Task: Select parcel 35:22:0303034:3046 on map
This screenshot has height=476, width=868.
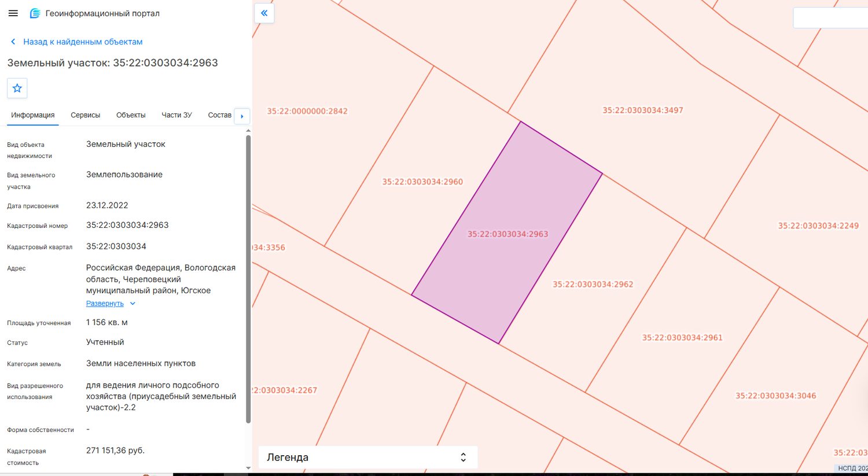Action: click(x=775, y=396)
